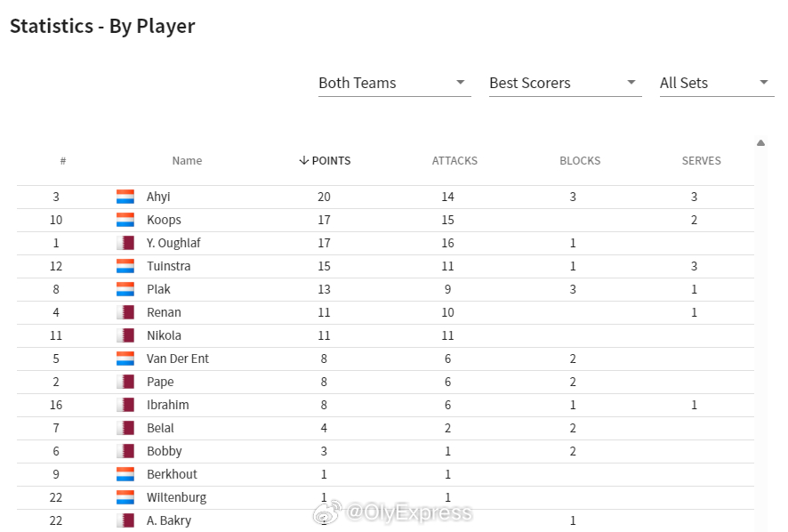788x532 pixels.
Task: Click Netherlands flag next to Ahyi
Action: tap(125, 197)
